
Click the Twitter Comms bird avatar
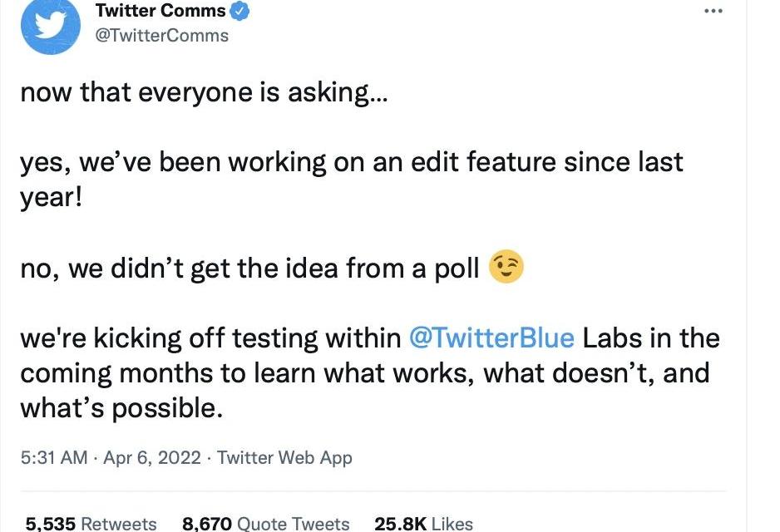coord(50,25)
